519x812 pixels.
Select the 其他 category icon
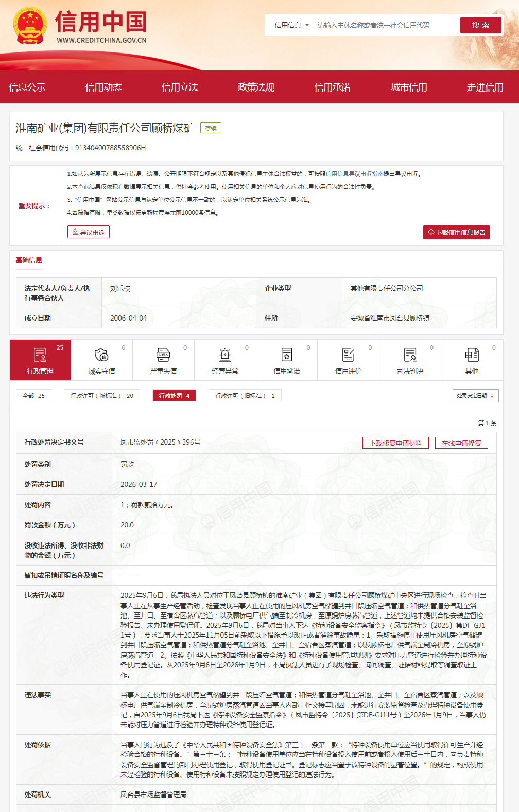472,355
